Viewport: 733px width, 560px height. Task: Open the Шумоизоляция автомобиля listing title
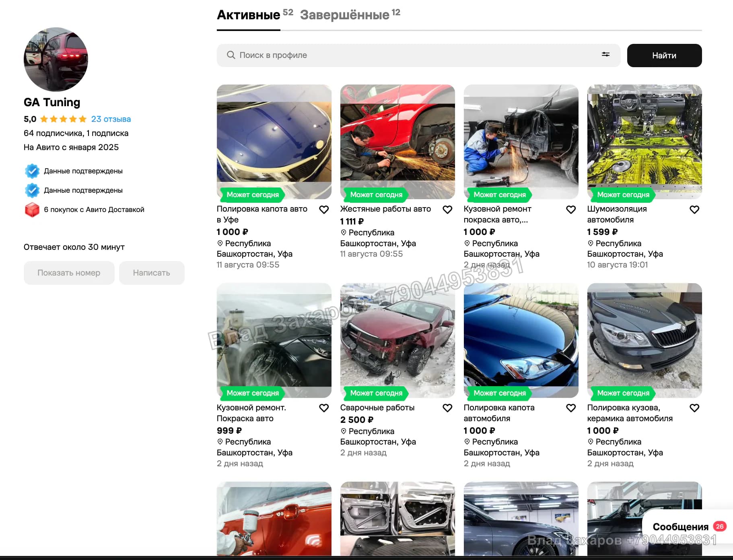(x=617, y=214)
